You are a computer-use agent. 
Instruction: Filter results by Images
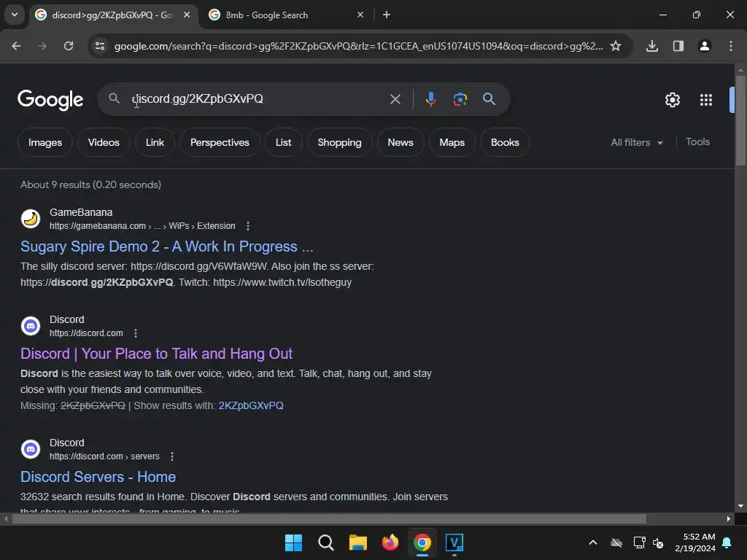pos(45,142)
